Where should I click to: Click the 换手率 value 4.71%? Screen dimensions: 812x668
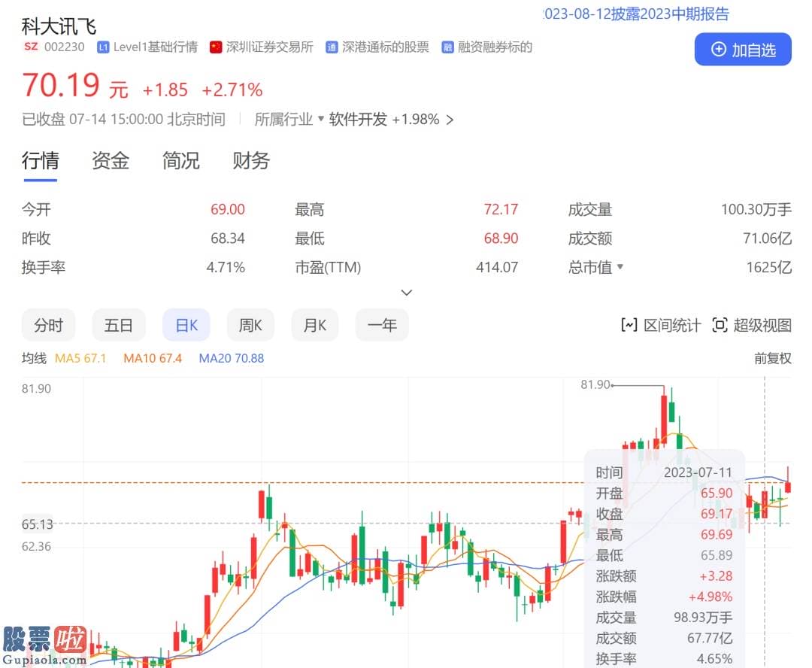pyautogui.click(x=226, y=267)
